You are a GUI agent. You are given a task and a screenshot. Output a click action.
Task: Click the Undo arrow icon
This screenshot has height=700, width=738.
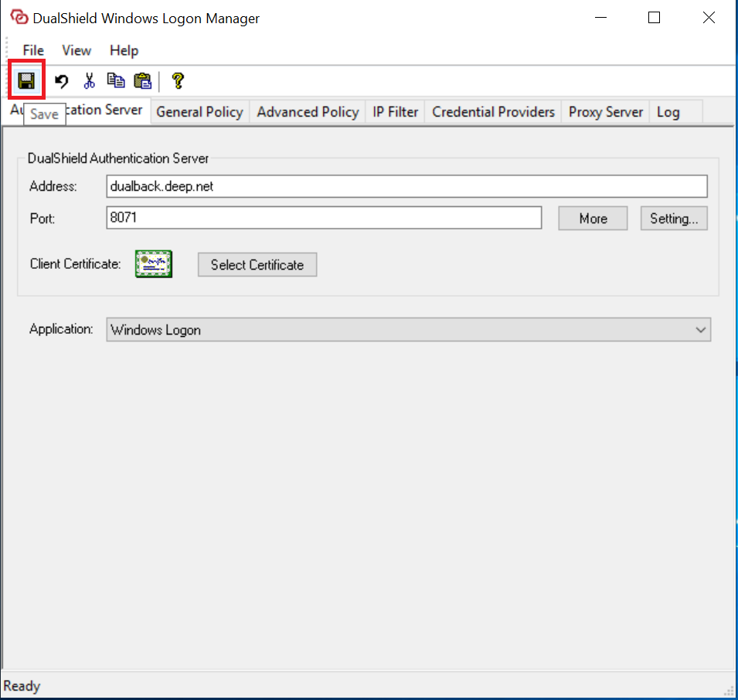(x=62, y=80)
